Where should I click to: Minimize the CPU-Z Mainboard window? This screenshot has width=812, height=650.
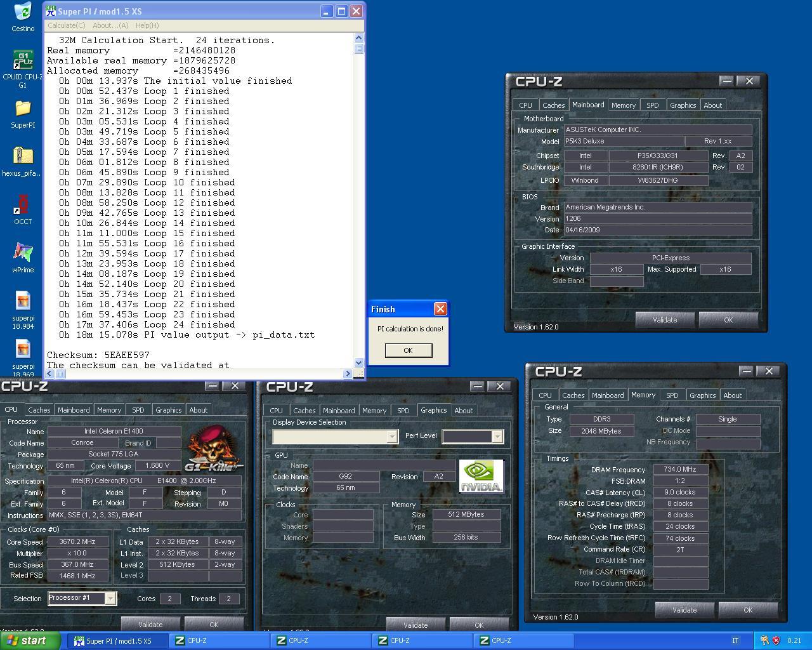(x=727, y=81)
